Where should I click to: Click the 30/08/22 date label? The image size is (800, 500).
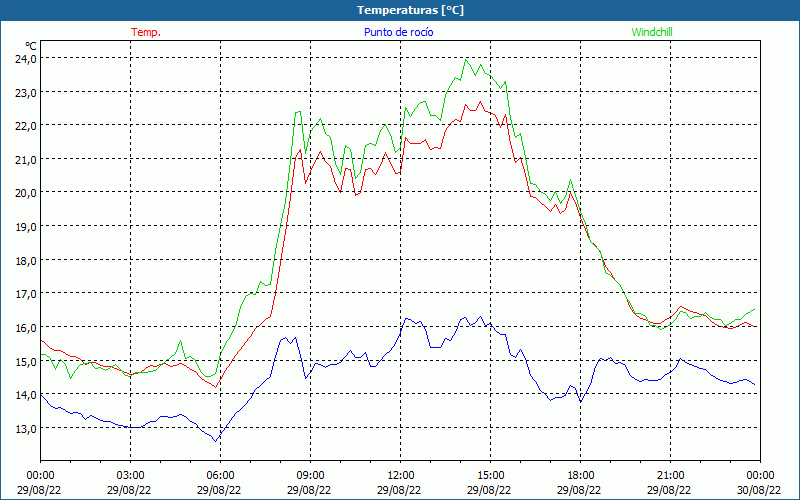[x=759, y=490]
